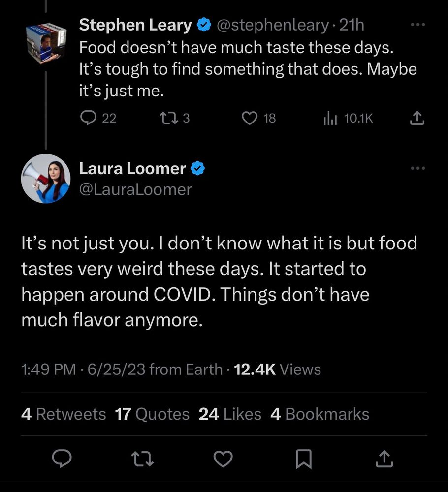Viewport: 448px width, 492px height.
Task: Open the Stephen Leary display name
Action: pyautogui.click(x=135, y=25)
